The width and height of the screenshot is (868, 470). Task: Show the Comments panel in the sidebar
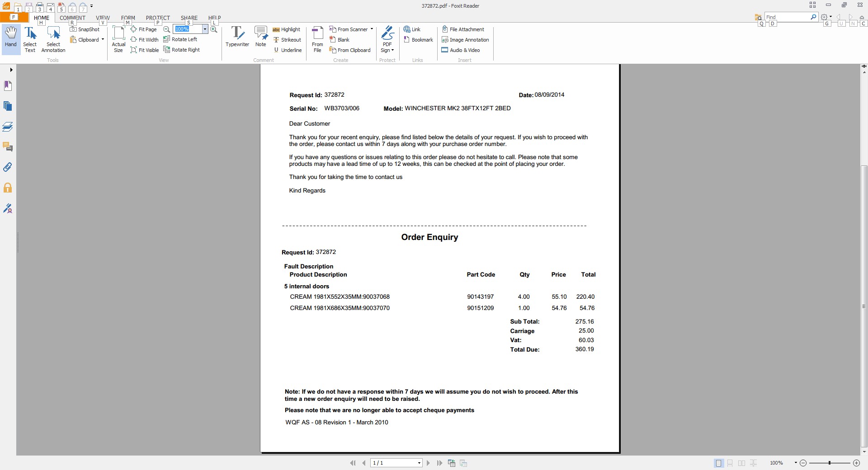8,147
